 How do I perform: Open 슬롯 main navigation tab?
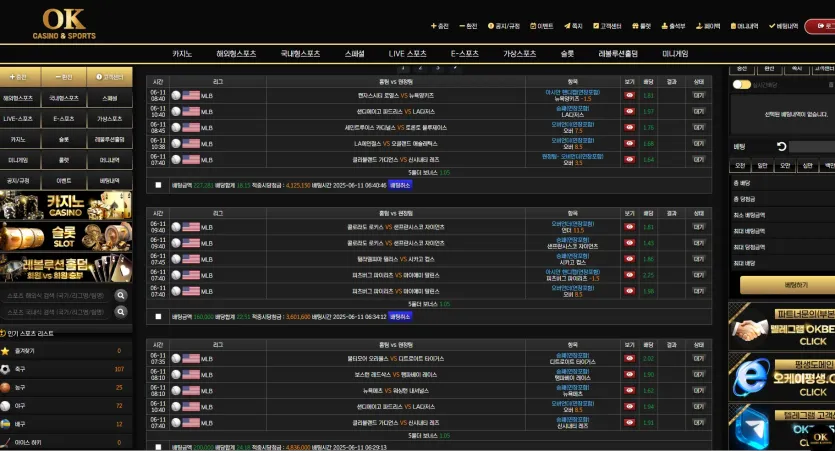[567, 54]
